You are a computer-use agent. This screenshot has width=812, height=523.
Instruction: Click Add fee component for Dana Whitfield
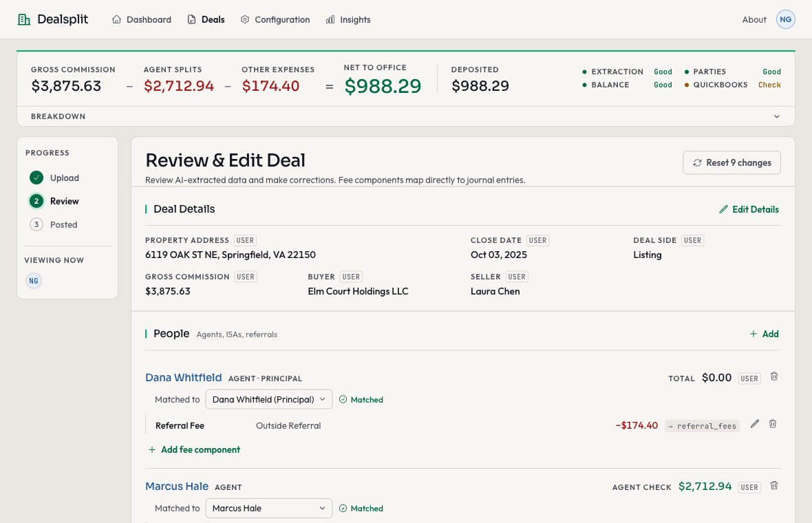[194, 449]
